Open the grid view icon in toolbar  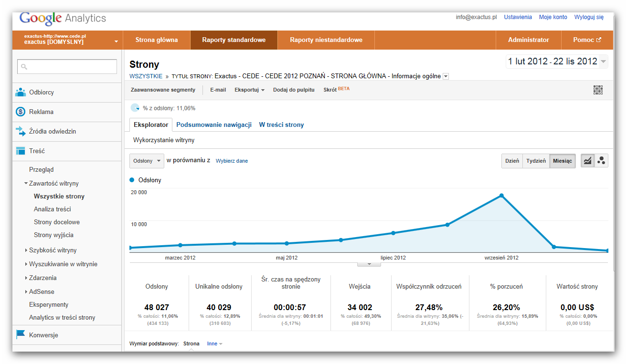(x=598, y=90)
